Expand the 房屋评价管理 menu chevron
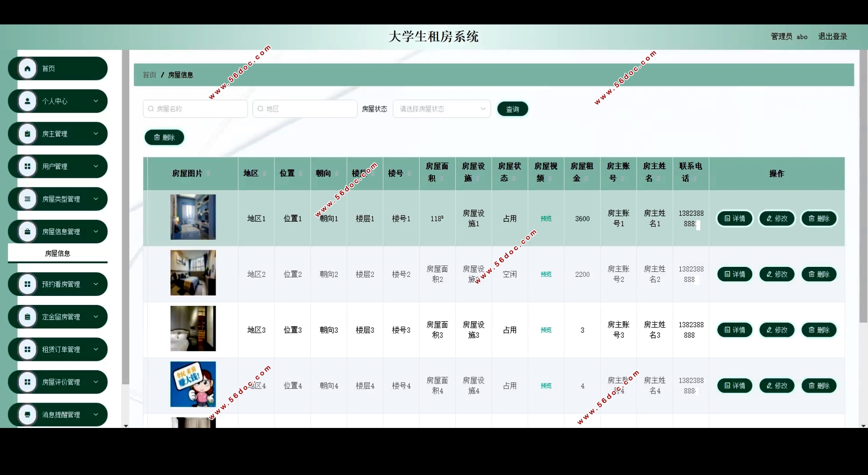868x475 pixels. click(x=96, y=382)
